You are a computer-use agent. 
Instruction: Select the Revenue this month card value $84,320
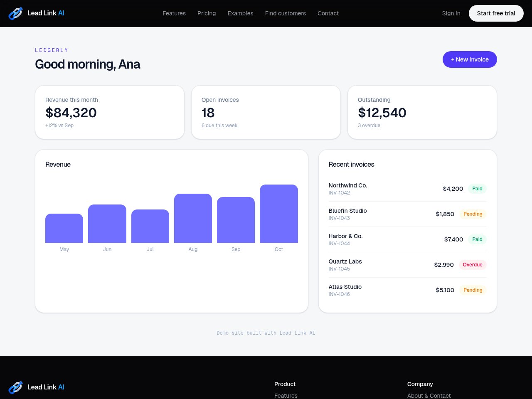click(71, 113)
